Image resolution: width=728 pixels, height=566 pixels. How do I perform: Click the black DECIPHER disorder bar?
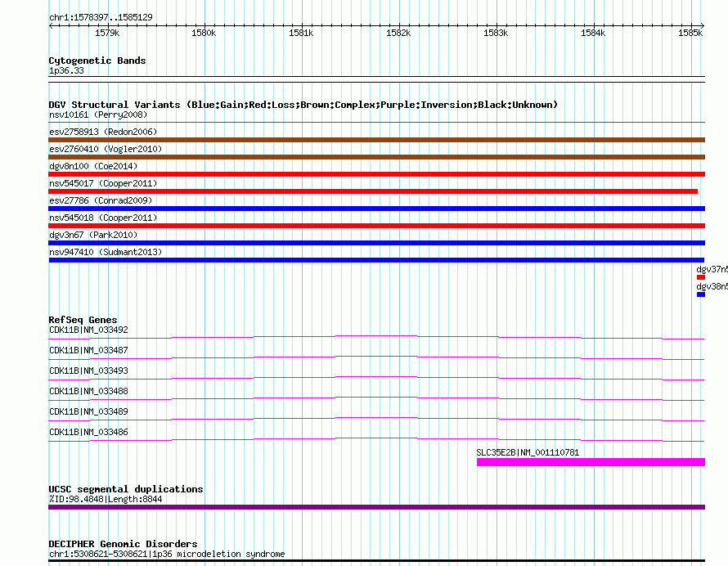376,561
